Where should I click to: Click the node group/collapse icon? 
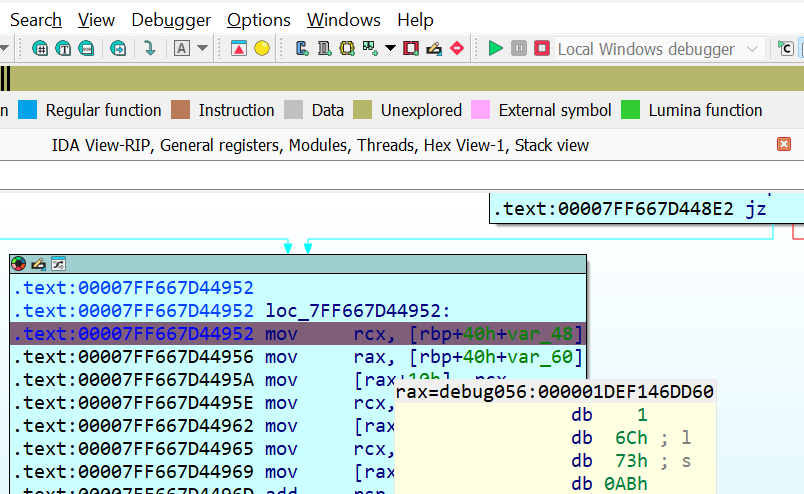(x=58, y=264)
